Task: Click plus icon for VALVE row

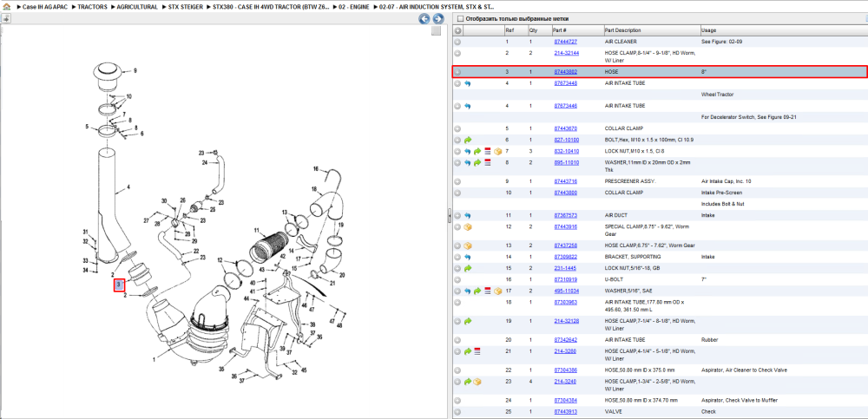Action: [457, 412]
